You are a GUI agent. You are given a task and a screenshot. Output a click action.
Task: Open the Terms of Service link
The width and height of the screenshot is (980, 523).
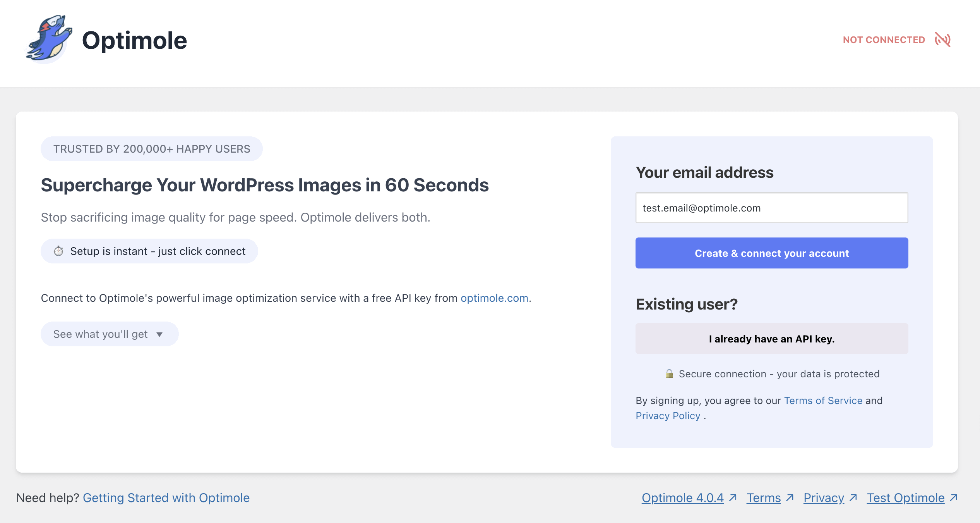tap(823, 401)
